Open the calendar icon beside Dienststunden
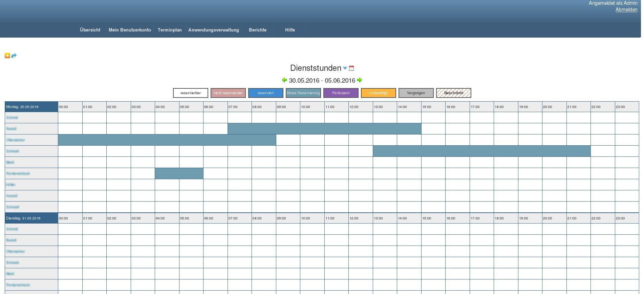644x294 pixels. 351,68
